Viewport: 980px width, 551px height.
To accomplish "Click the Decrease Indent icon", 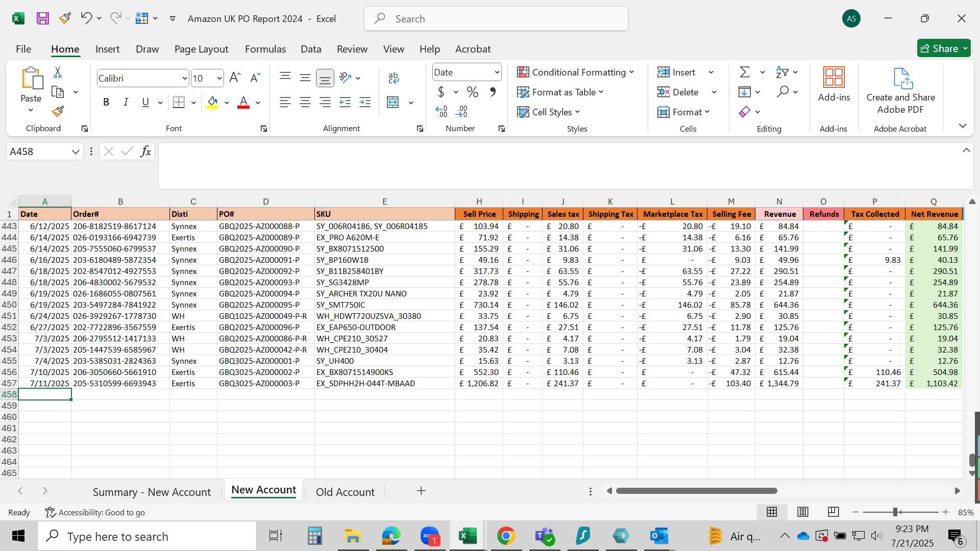I will (345, 103).
